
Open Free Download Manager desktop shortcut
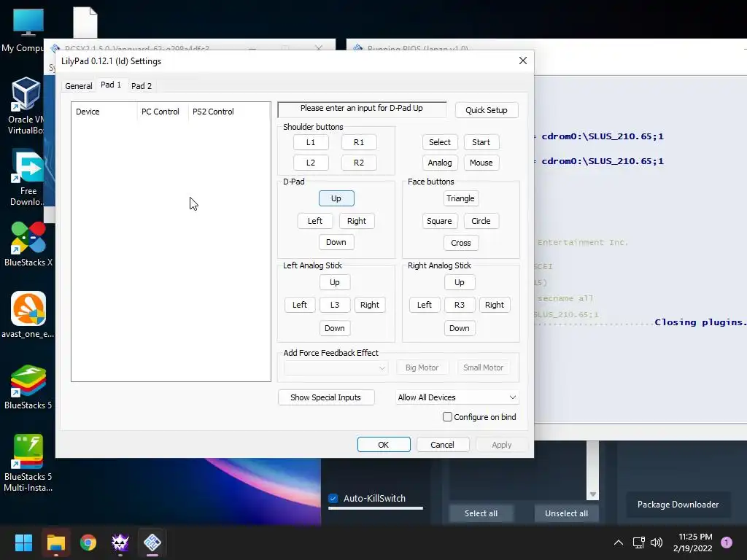(28, 177)
